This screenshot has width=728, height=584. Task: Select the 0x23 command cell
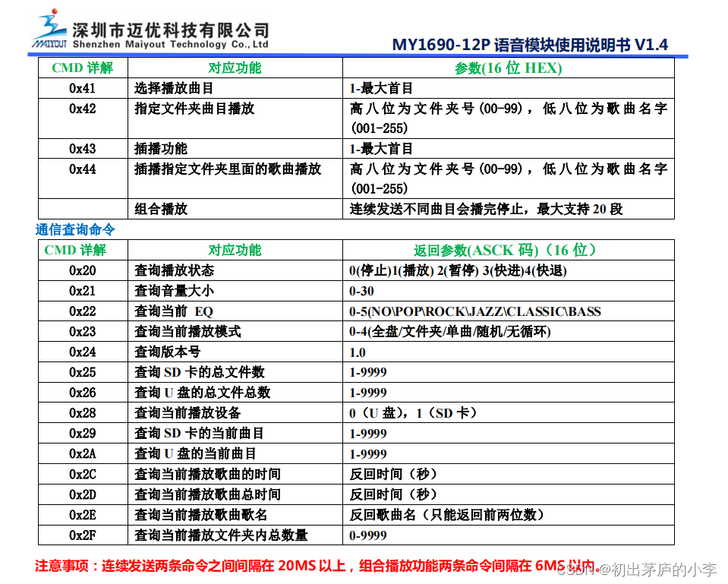[x=83, y=331]
